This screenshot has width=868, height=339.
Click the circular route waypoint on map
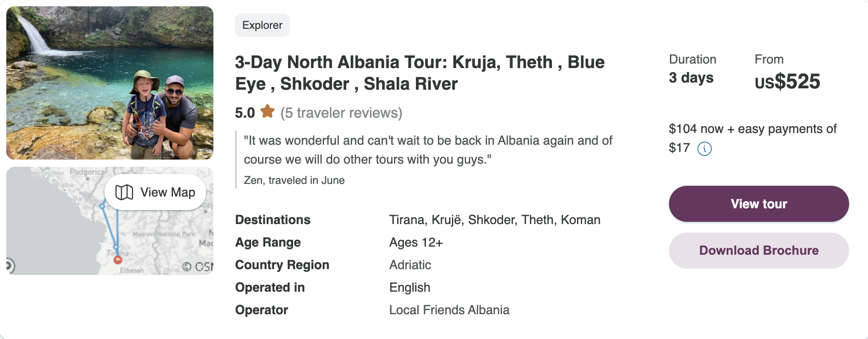pyautogui.click(x=102, y=206)
